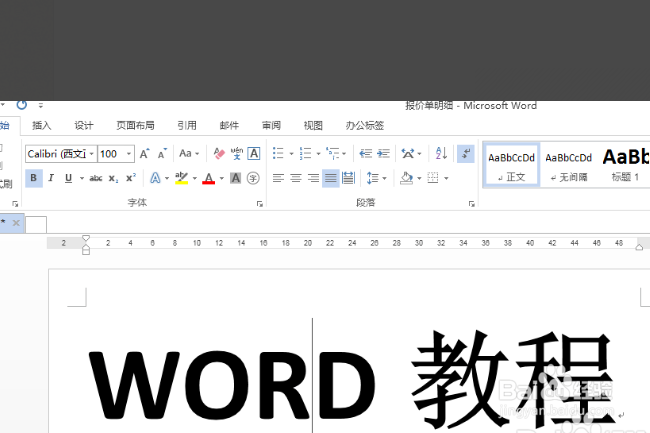Open borders dropdown arrow
This screenshot has width=650, height=433.
click(x=446, y=179)
